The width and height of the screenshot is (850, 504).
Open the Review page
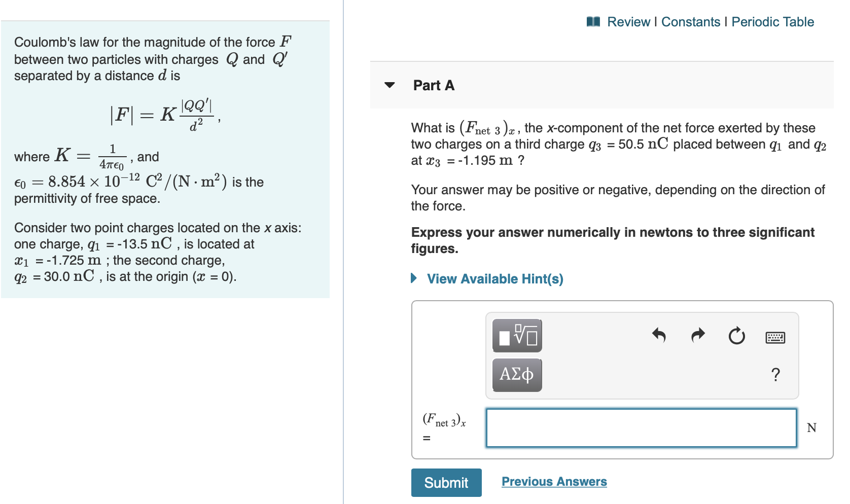tap(629, 21)
